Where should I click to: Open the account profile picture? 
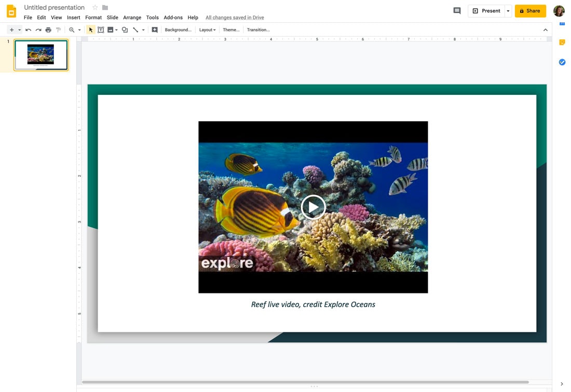click(x=559, y=11)
